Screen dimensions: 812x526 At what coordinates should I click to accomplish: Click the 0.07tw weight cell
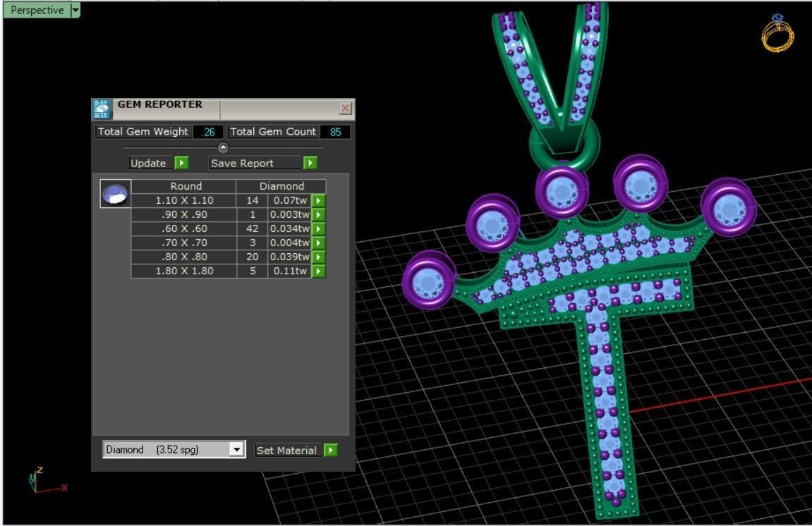pos(290,200)
